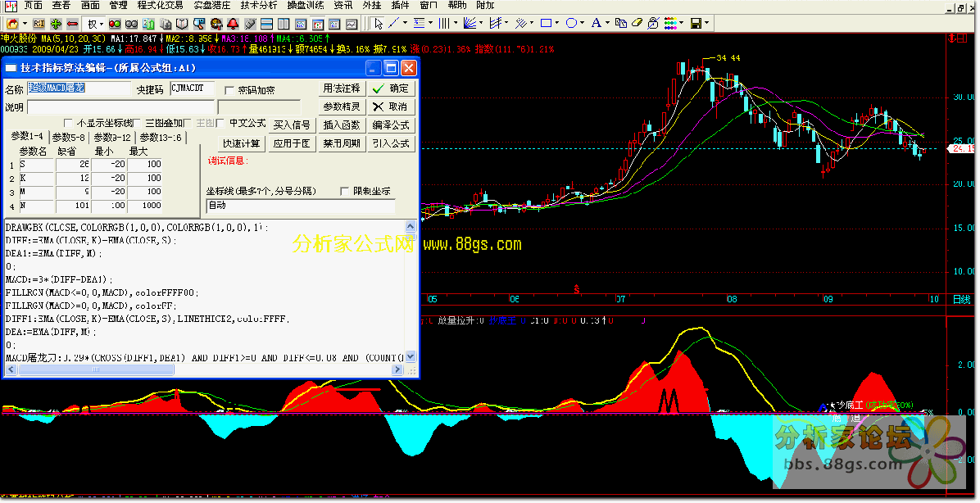Click the formula editor scroll down arrow
The width and height of the screenshot is (980, 503).
pos(411,357)
